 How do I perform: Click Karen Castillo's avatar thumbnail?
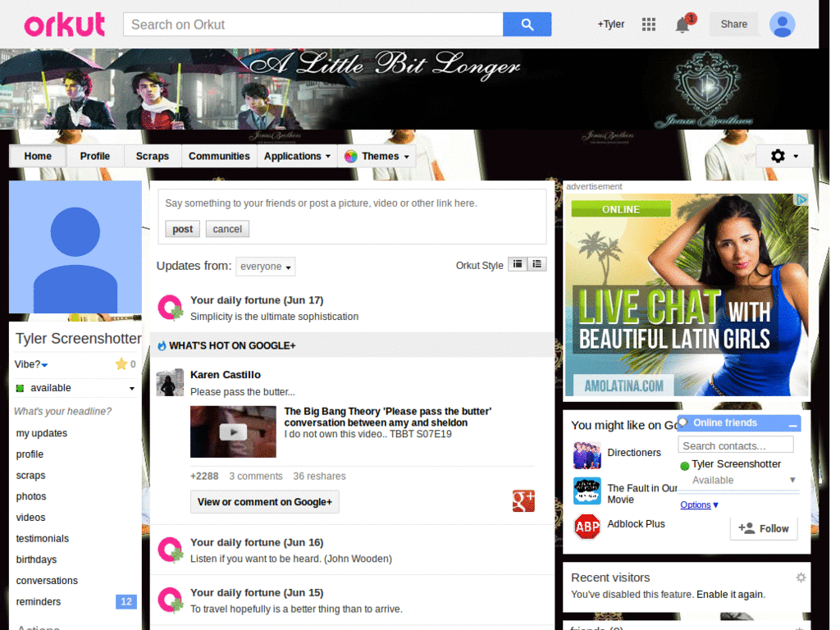(170, 382)
